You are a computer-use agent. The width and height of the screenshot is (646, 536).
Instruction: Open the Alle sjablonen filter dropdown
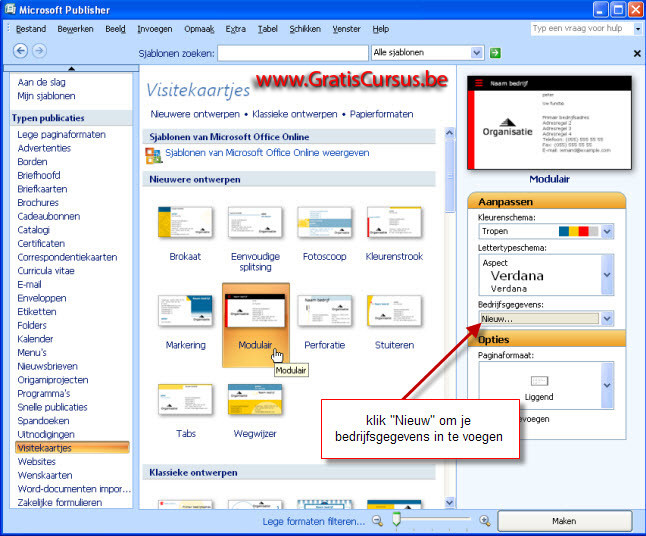(477, 53)
